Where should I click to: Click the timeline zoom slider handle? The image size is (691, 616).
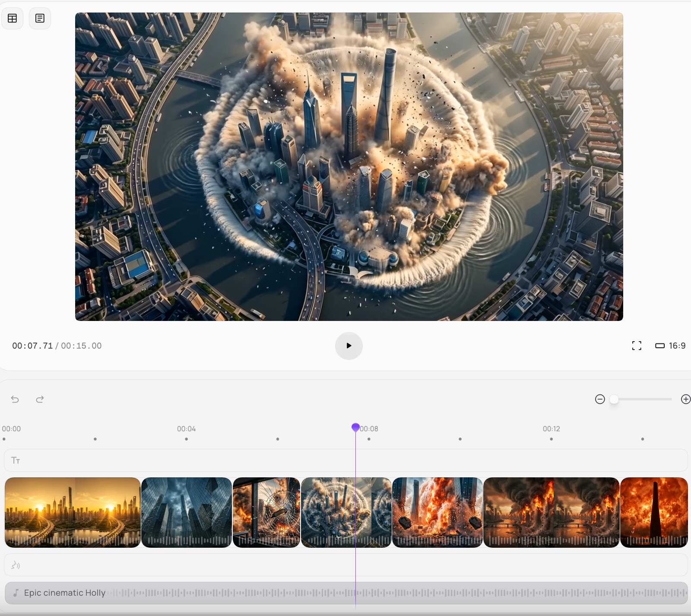tap(614, 399)
